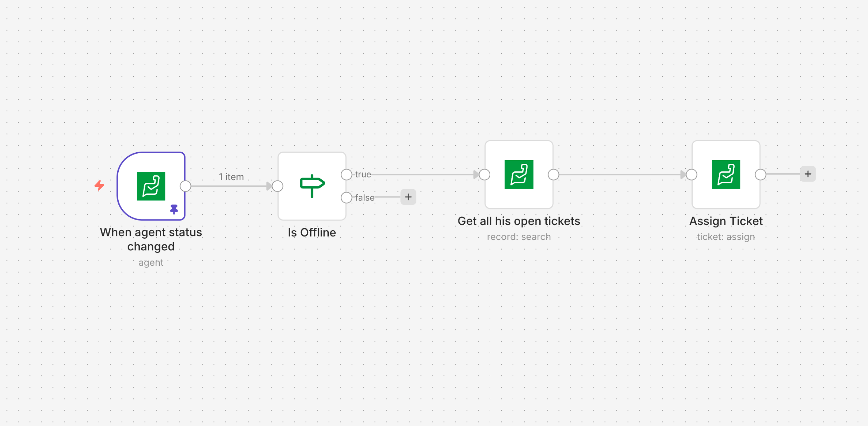The width and height of the screenshot is (868, 426).
Task: Click the output dot of the trigger node
Action: point(186,185)
